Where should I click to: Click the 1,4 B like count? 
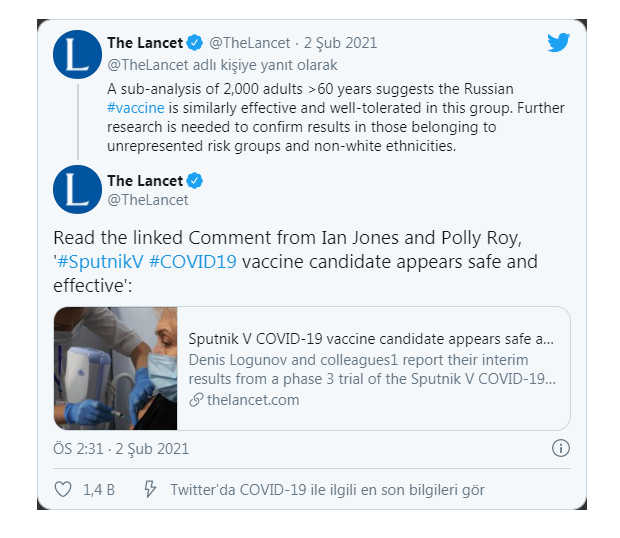coord(99,490)
